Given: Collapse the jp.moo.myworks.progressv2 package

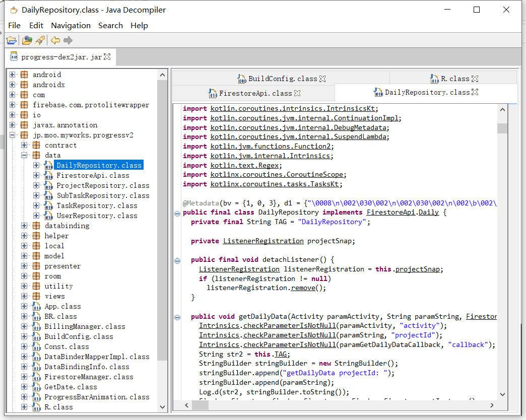Looking at the screenshot, I should tap(13, 135).
